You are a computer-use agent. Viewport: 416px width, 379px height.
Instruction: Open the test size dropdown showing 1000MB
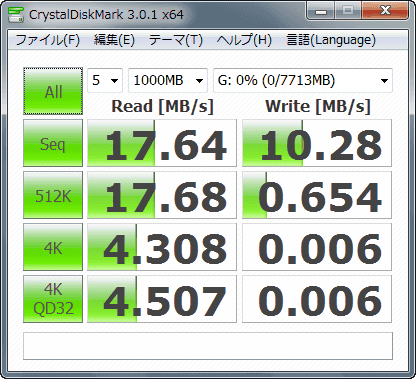[168, 80]
